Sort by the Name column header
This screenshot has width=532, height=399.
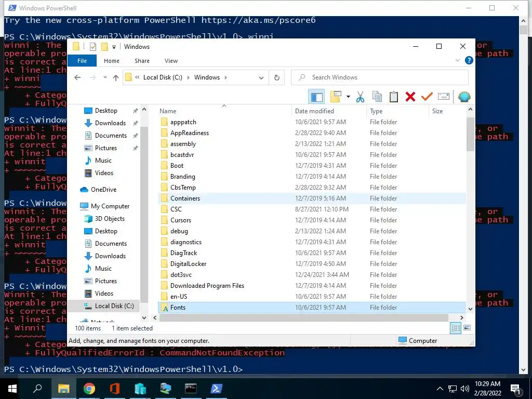pos(224,111)
